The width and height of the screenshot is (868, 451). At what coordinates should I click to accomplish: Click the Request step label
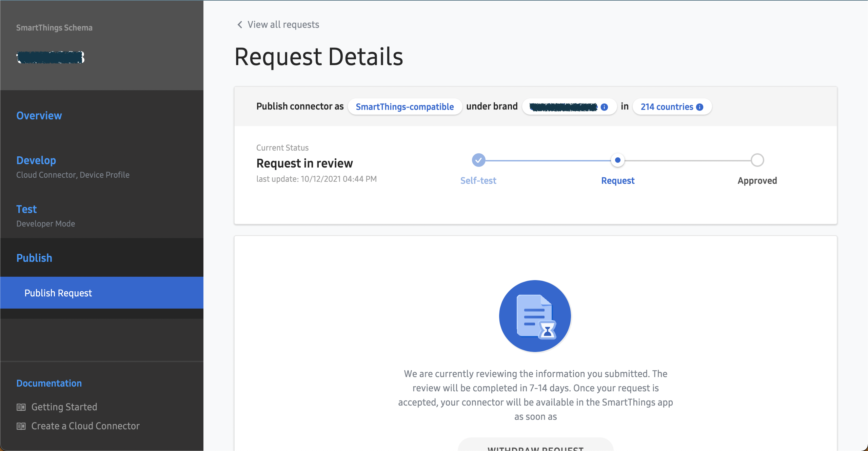point(618,181)
